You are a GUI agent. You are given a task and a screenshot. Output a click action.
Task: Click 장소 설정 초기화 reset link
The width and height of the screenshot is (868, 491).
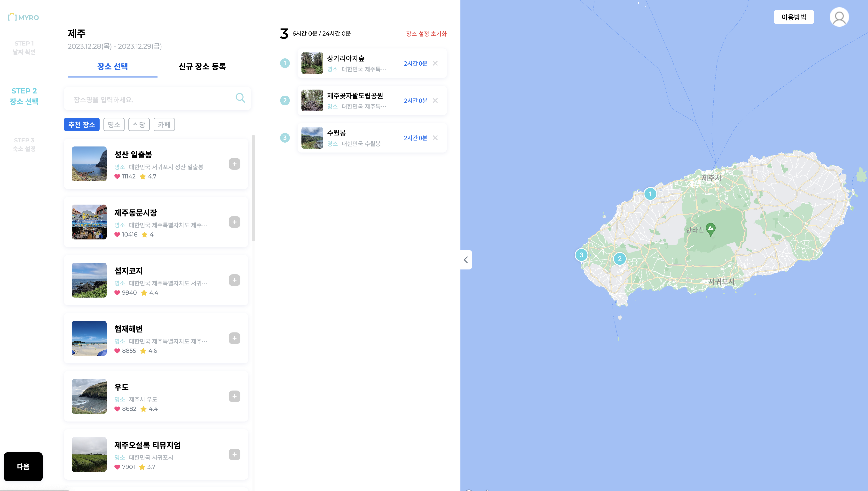pyautogui.click(x=426, y=34)
